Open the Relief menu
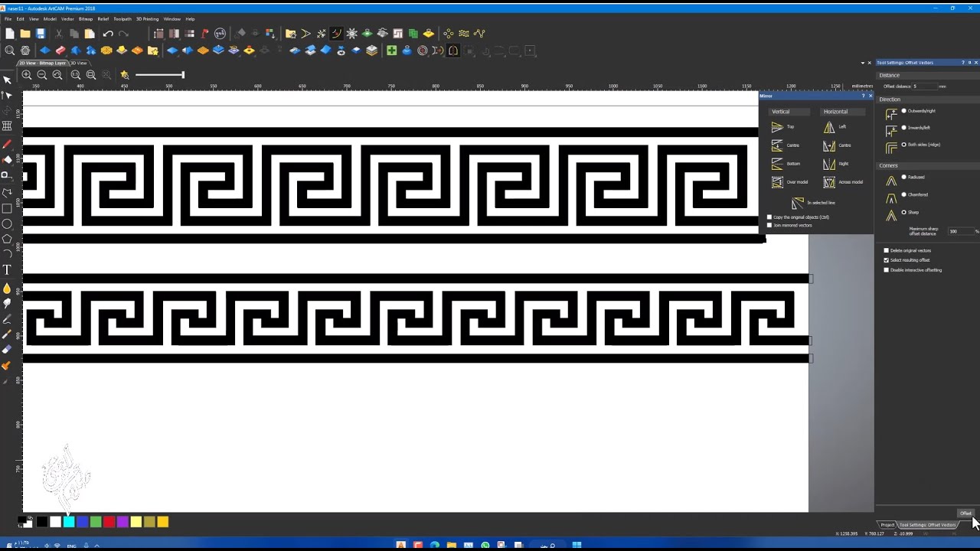Screen dimensions: 980x551 tap(103, 18)
